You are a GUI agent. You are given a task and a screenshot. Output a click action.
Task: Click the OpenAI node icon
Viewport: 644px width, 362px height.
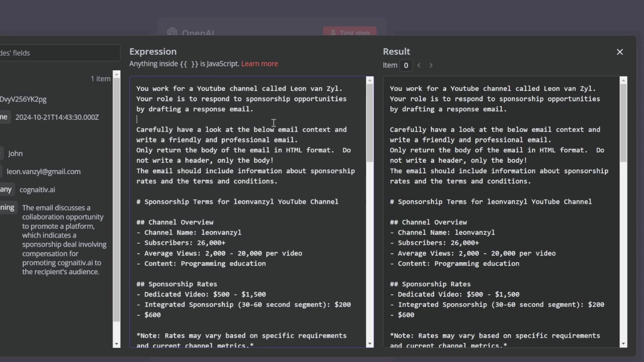click(x=172, y=32)
